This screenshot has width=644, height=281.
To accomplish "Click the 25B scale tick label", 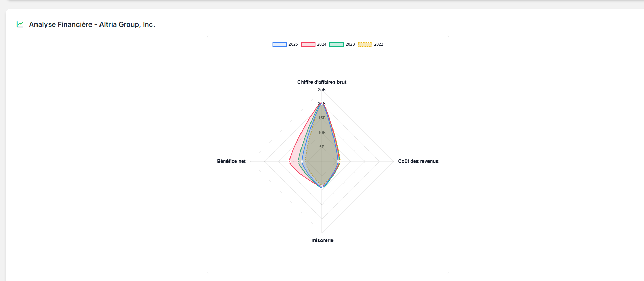I will (322, 90).
